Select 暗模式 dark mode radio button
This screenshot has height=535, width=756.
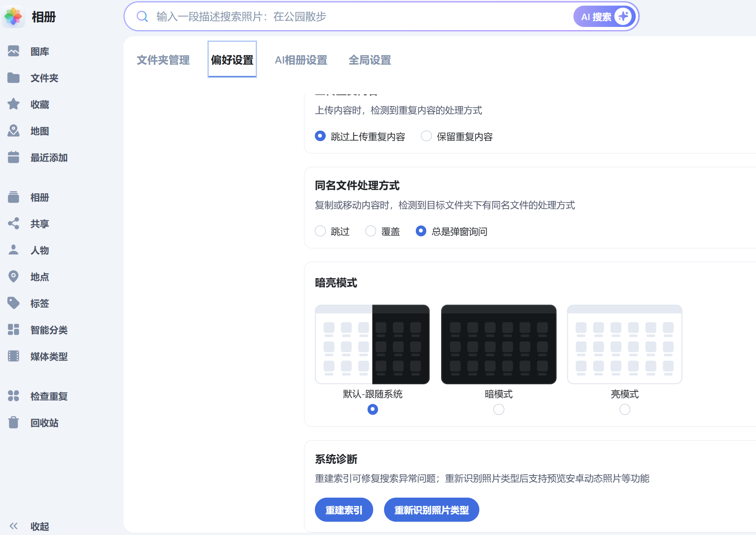pyautogui.click(x=499, y=409)
